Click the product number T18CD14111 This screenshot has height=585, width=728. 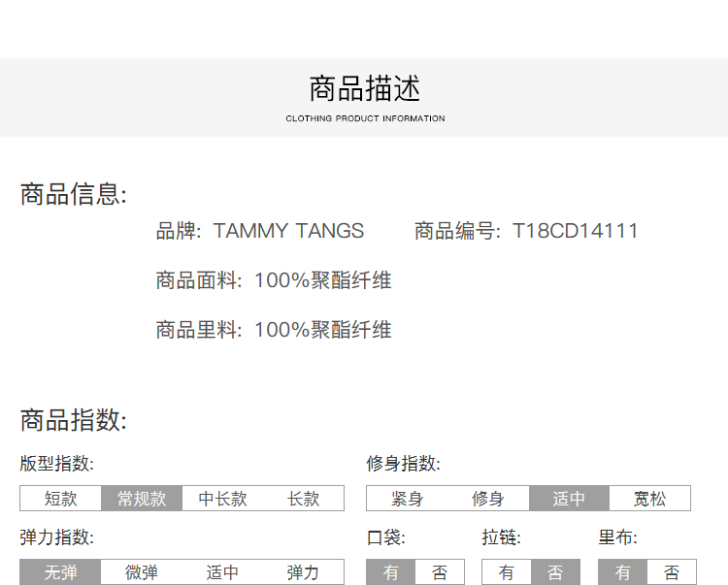tap(575, 231)
